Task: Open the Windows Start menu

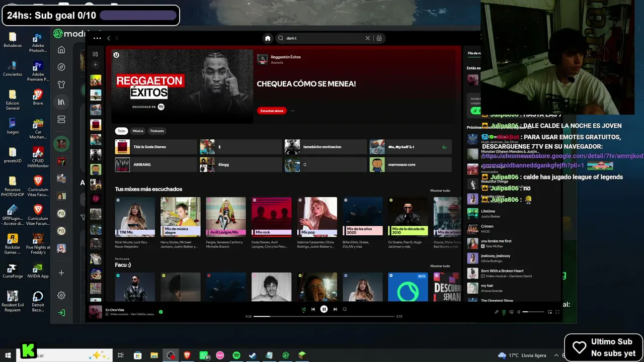Action: tap(8, 355)
